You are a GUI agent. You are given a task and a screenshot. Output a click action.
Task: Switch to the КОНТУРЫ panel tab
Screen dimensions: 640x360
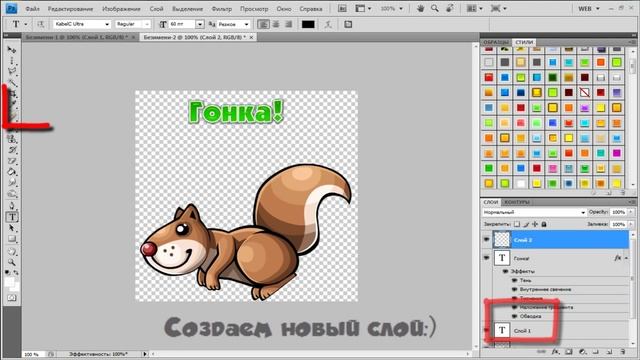click(x=517, y=202)
